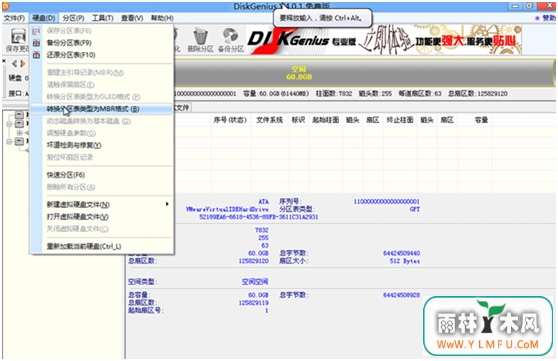The width and height of the screenshot is (558, 361).
Task: Click the icon beside 备份分区表(F9)
Action: 36,43
